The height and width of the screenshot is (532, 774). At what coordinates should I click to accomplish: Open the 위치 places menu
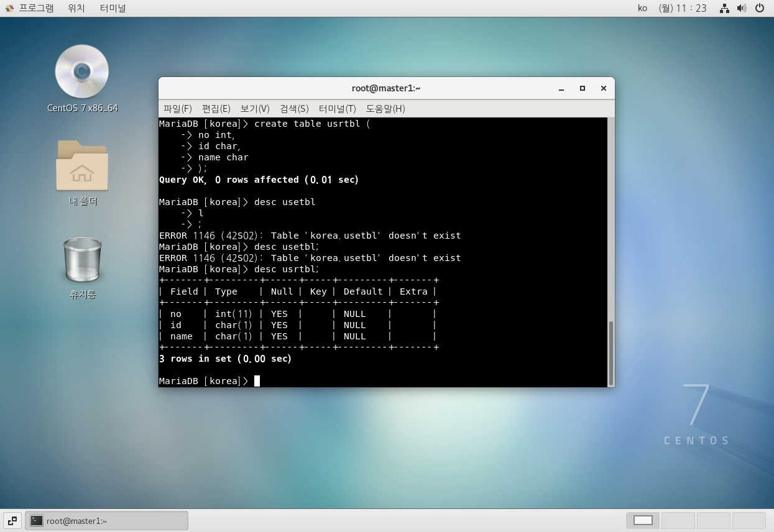pyautogui.click(x=77, y=8)
